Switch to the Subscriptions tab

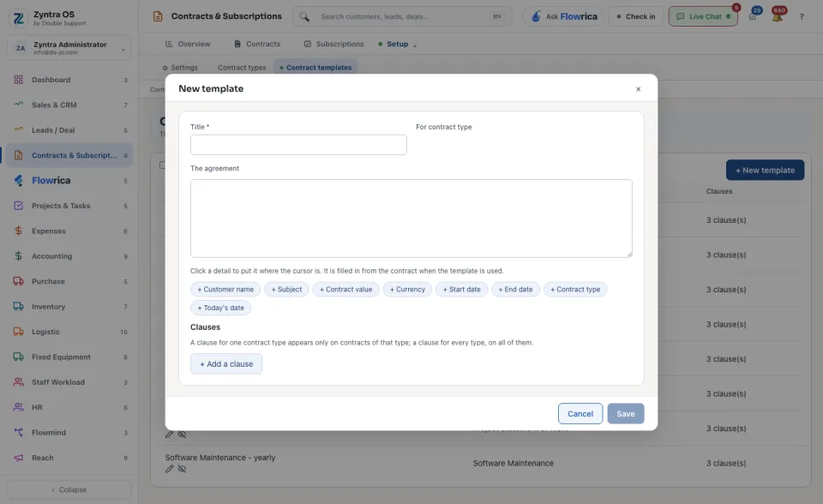coord(333,44)
